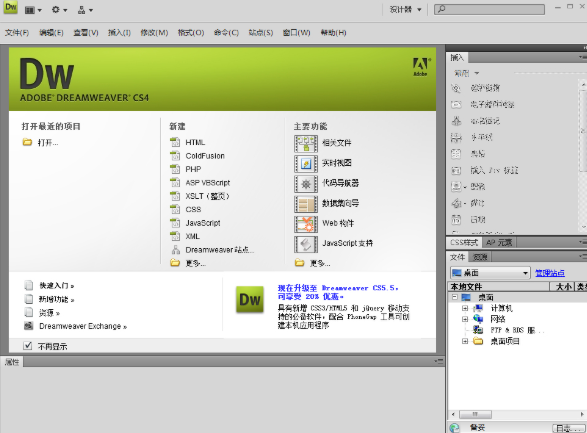This screenshot has width=587, height=433.
Task: Click the 实时视图 feature icon
Action: tap(306, 164)
